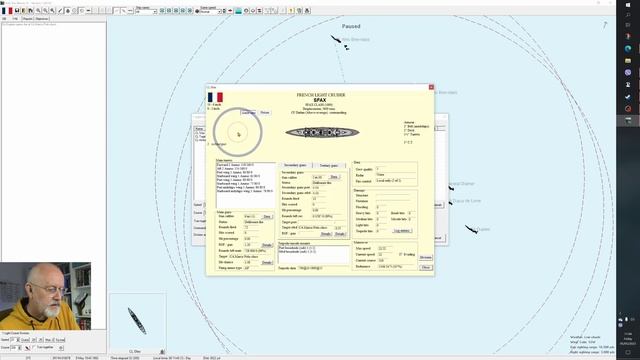This screenshot has width=640, height=360.
Task: Adjust the Course spinner in the bottom-left panel
Action: point(20,348)
